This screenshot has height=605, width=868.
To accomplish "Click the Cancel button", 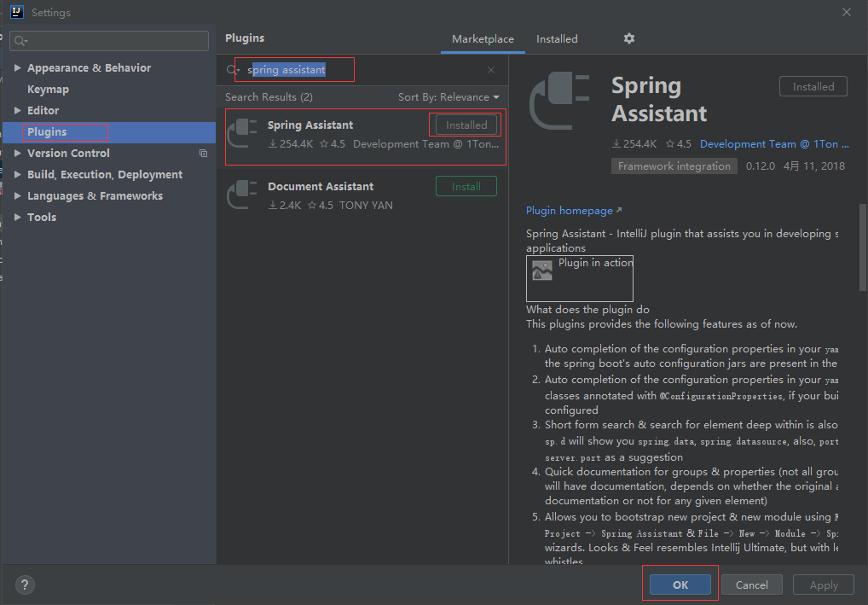I will point(752,585).
